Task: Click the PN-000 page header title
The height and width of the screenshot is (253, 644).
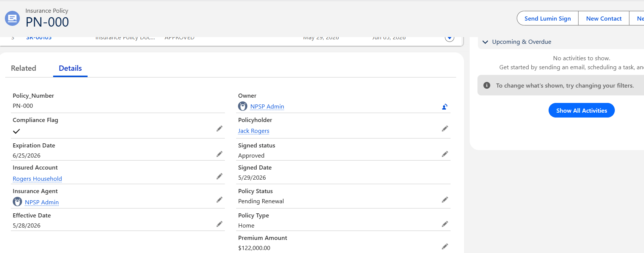Action: [47, 22]
